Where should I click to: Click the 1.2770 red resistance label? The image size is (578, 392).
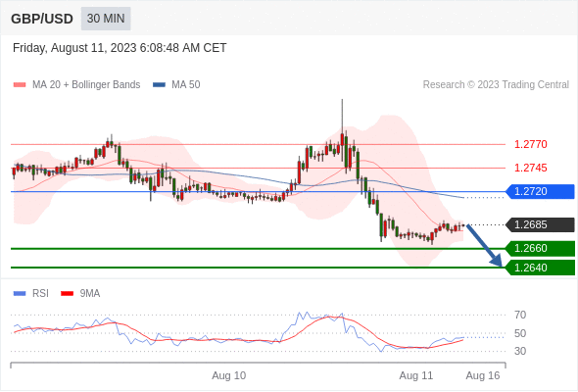click(x=530, y=144)
